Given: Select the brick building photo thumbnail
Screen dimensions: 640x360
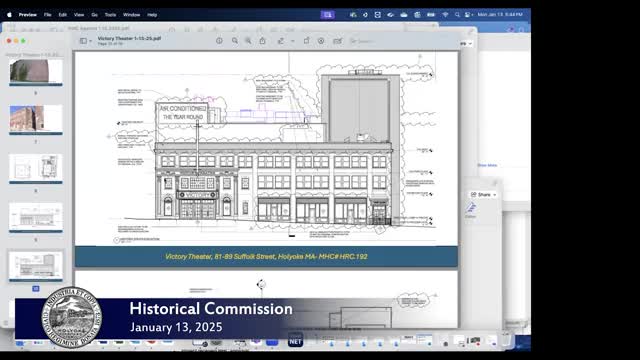Looking at the screenshot, I should 36,119.
